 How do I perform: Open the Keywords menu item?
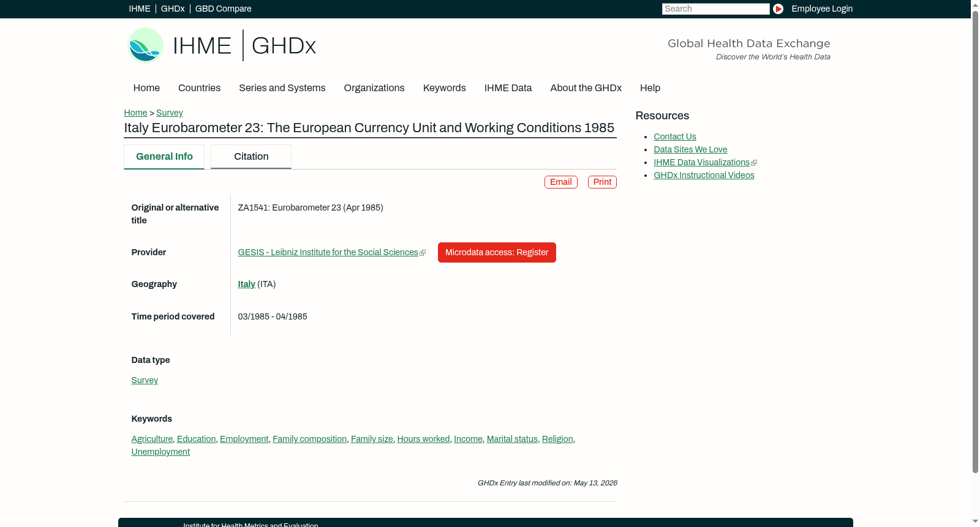tap(444, 88)
